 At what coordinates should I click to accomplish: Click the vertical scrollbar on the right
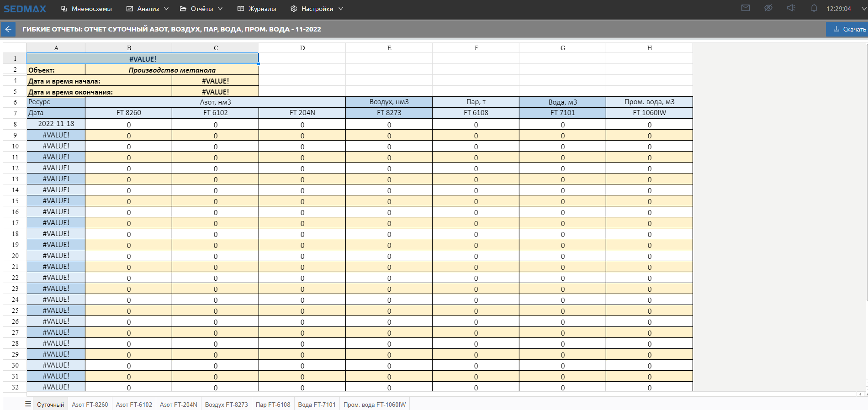pos(866,183)
